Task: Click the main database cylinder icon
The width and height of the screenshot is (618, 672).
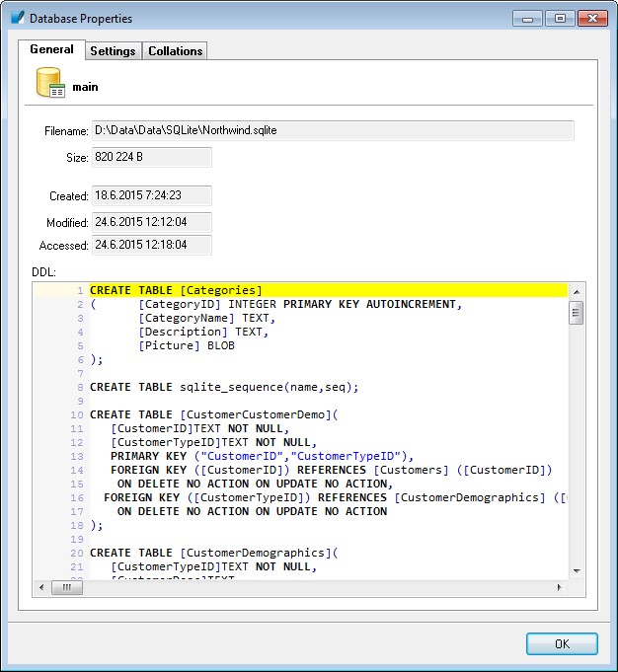Action: pyautogui.click(x=50, y=85)
